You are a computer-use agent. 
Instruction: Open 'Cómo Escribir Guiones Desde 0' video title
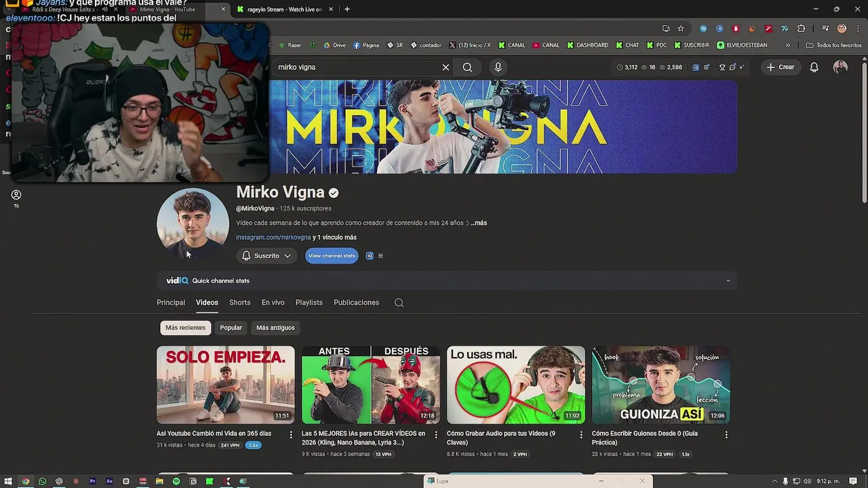click(x=645, y=438)
